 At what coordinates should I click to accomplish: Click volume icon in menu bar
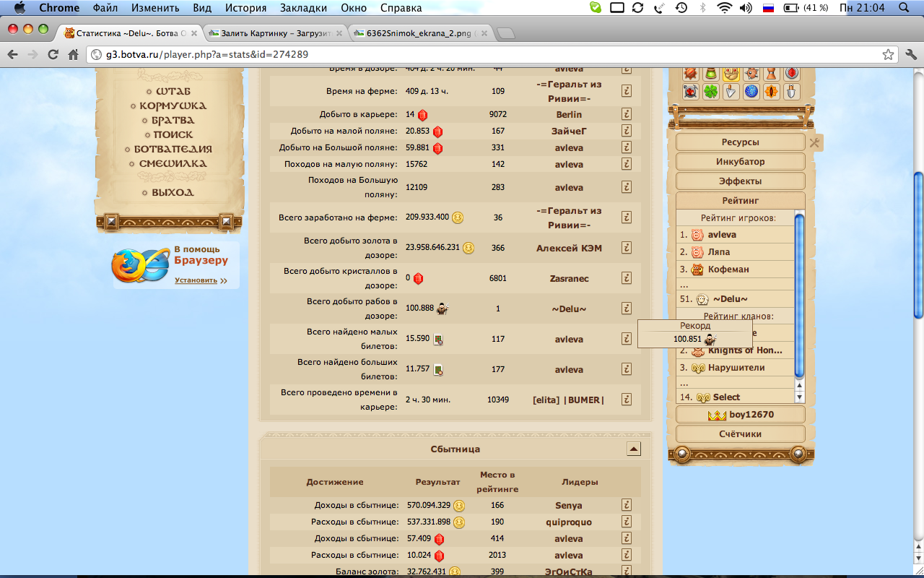(x=746, y=8)
